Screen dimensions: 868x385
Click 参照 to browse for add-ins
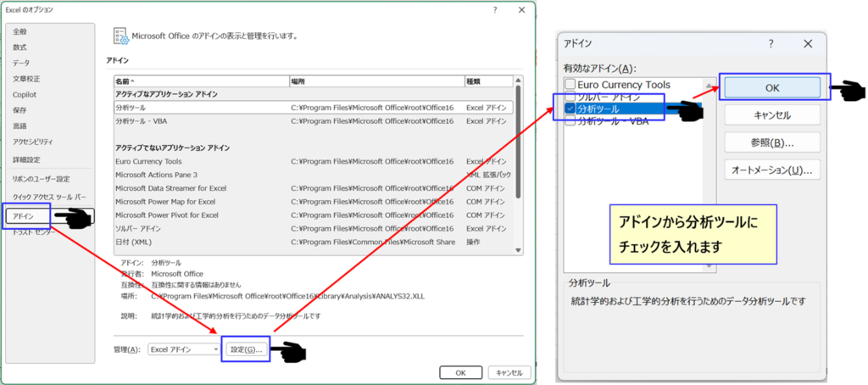click(x=771, y=142)
